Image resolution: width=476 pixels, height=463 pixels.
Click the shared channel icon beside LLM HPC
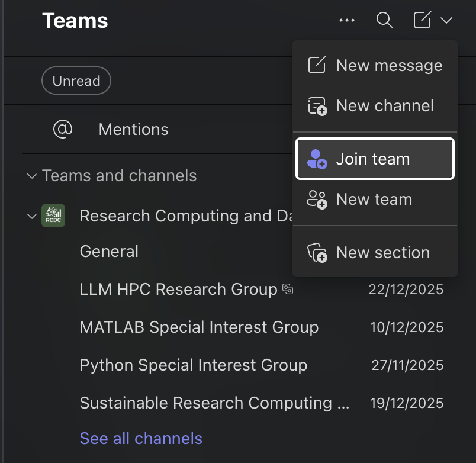click(x=288, y=290)
